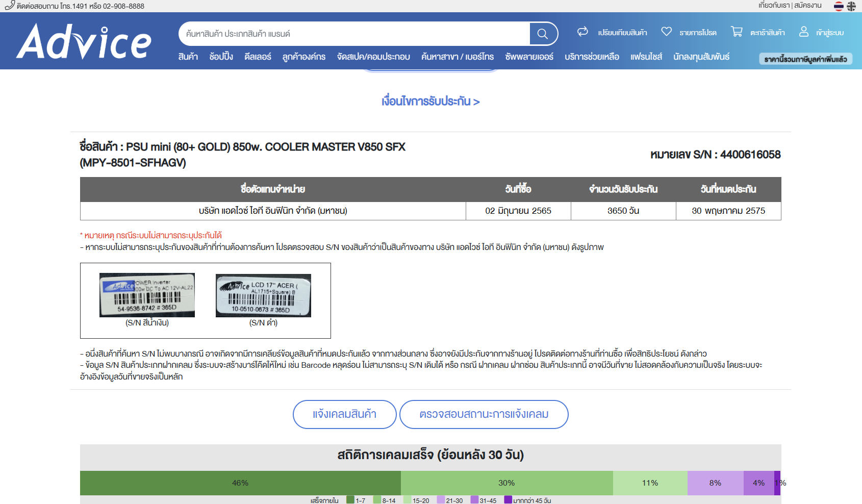Click the search magnifier button
This screenshot has width=862, height=504.
pos(543,34)
